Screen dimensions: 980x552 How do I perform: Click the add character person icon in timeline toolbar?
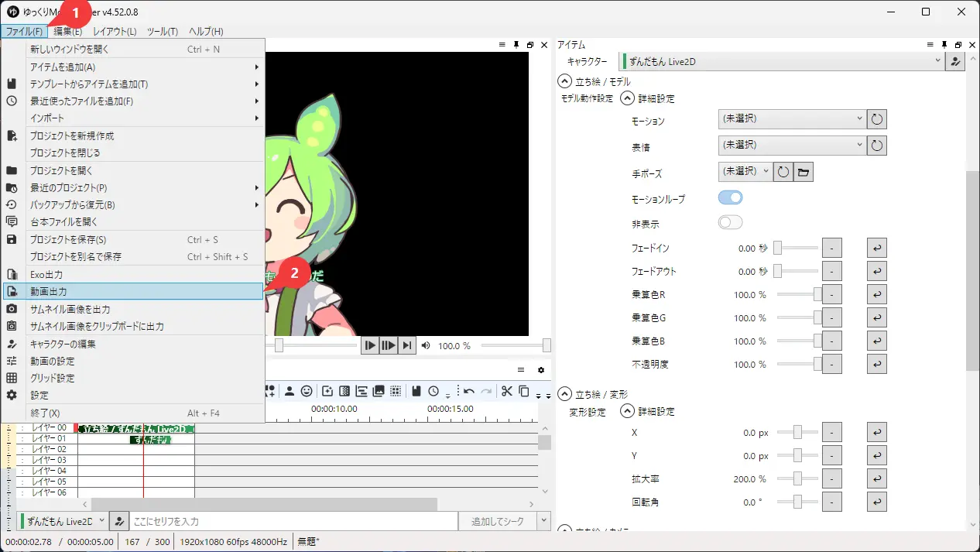(x=289, y=391)
